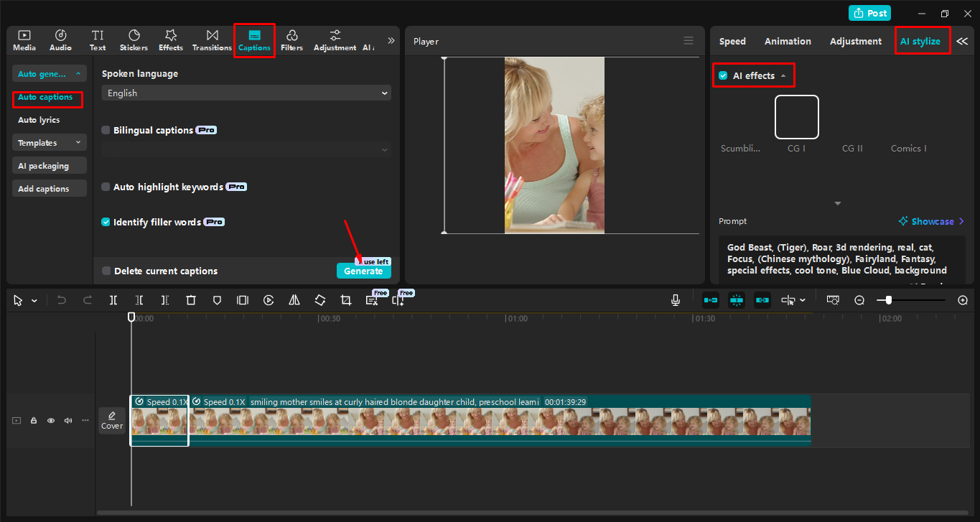Uncheck the Identify filler words checkbox

106,223
